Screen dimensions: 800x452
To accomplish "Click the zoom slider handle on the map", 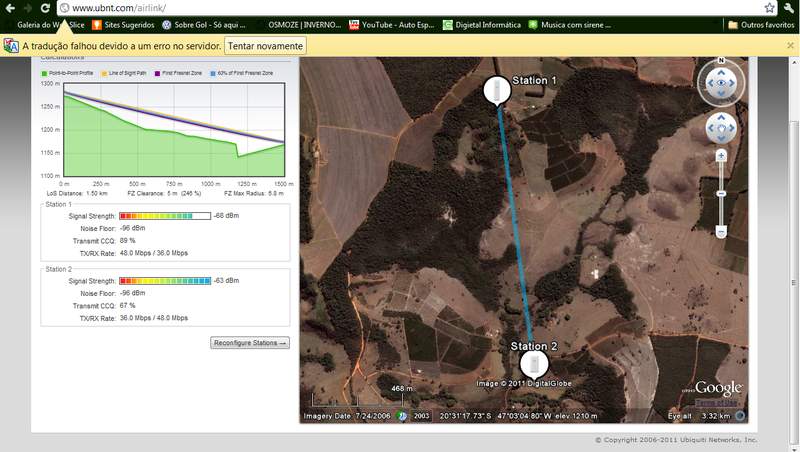I will coord(721,193).
